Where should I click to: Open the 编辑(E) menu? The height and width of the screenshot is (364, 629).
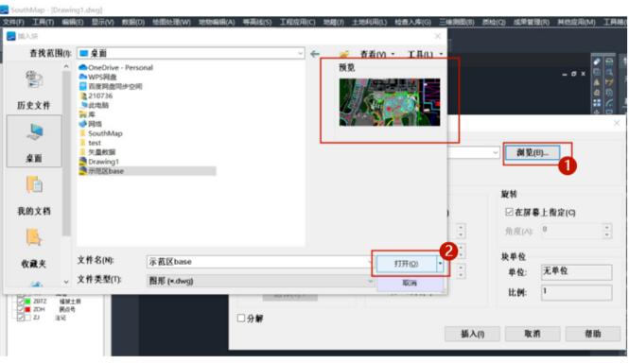tap(73, 22)
